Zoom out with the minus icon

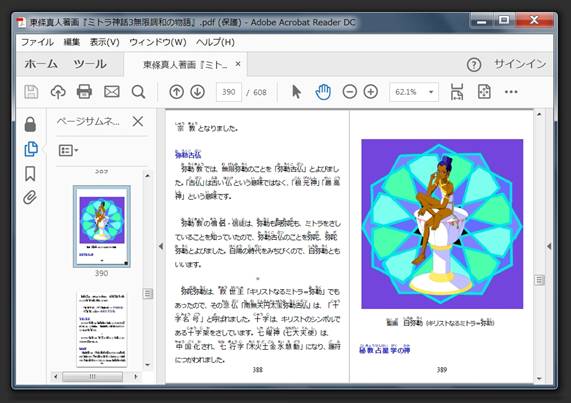click(350, 92)
